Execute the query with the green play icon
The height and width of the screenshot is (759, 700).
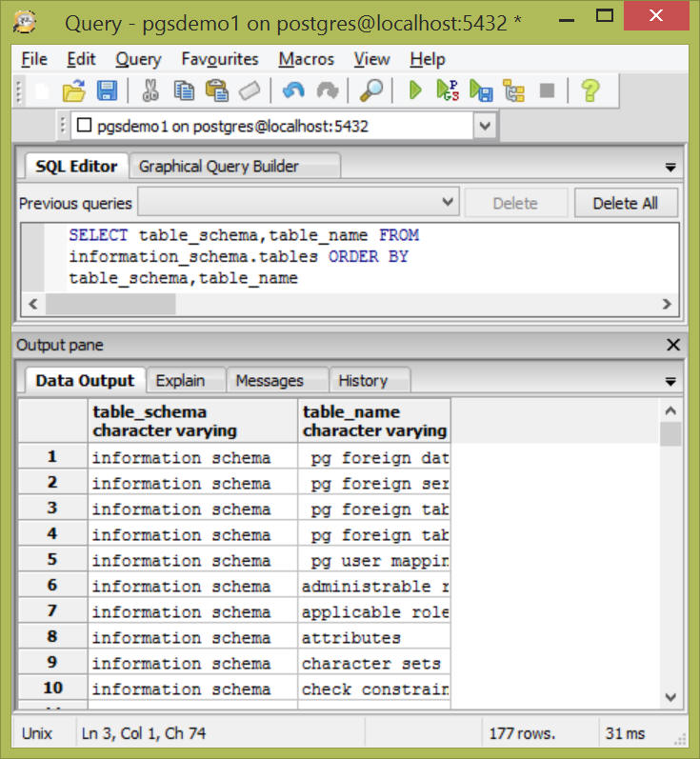pyautogui.click(x=415, y=90)
